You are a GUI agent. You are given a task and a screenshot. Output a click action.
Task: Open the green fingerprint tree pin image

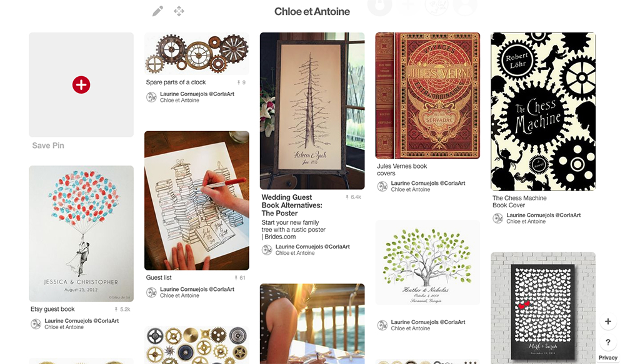point(427,263)
